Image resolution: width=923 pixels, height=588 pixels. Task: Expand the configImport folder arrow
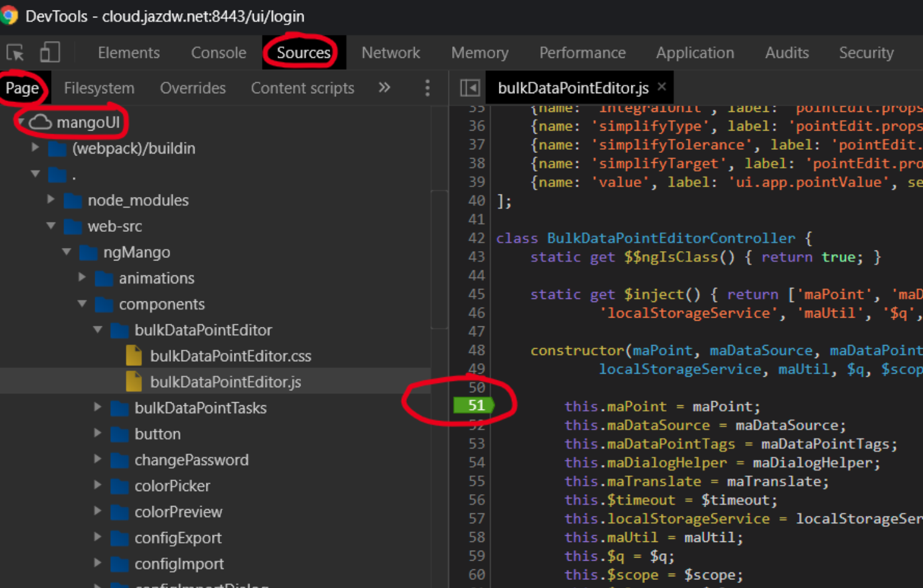(98, 563)
